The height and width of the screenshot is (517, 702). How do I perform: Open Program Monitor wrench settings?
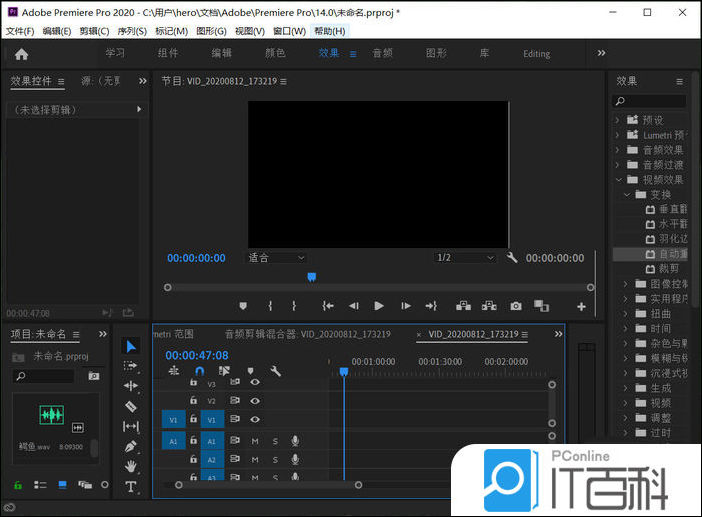pyautogui.click(x=512, y=258)
